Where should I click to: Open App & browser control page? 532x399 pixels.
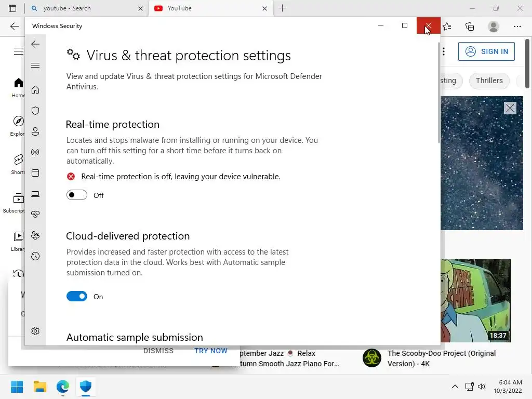click(x=35, y=173)
